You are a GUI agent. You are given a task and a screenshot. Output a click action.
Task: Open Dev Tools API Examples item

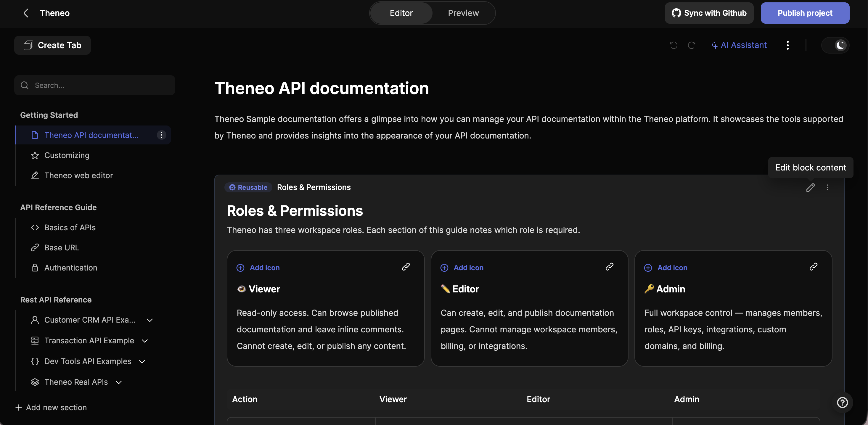tap(88, 361)
